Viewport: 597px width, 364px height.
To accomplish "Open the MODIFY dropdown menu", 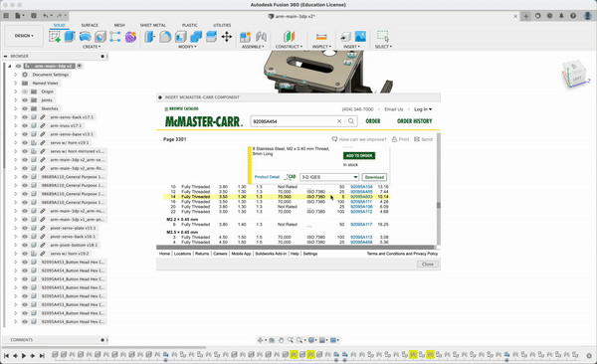I will pos(187,47).
